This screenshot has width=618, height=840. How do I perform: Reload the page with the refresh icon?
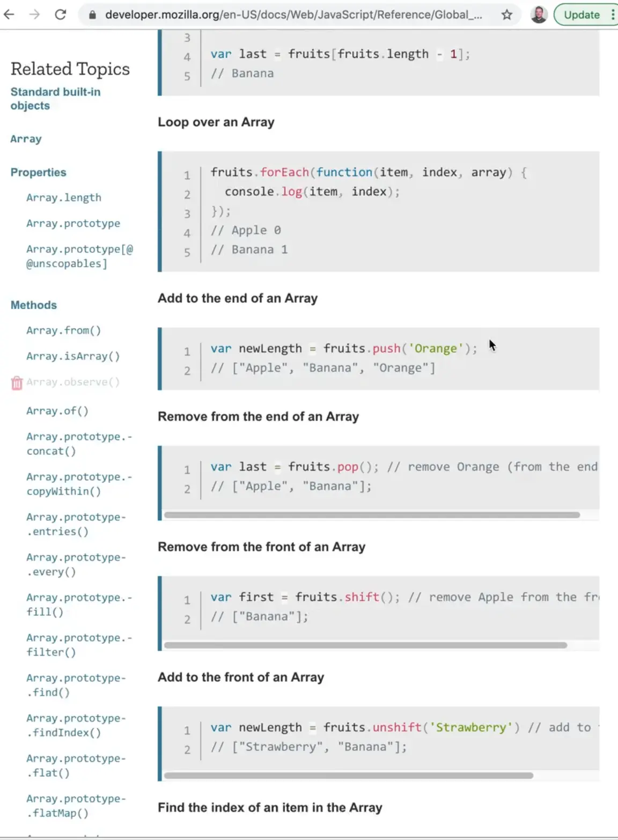pos(61,14)
